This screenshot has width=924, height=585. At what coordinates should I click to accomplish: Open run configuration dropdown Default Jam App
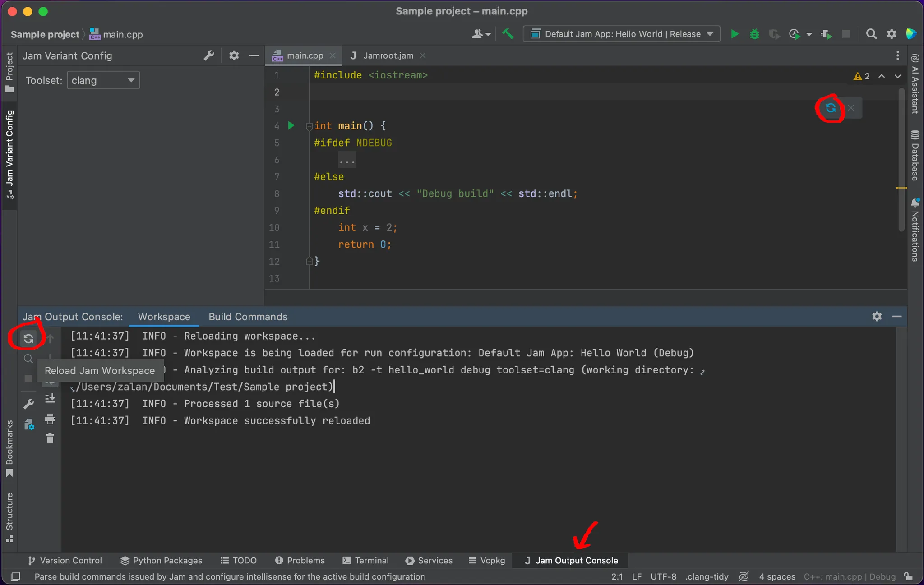[621, 34]
